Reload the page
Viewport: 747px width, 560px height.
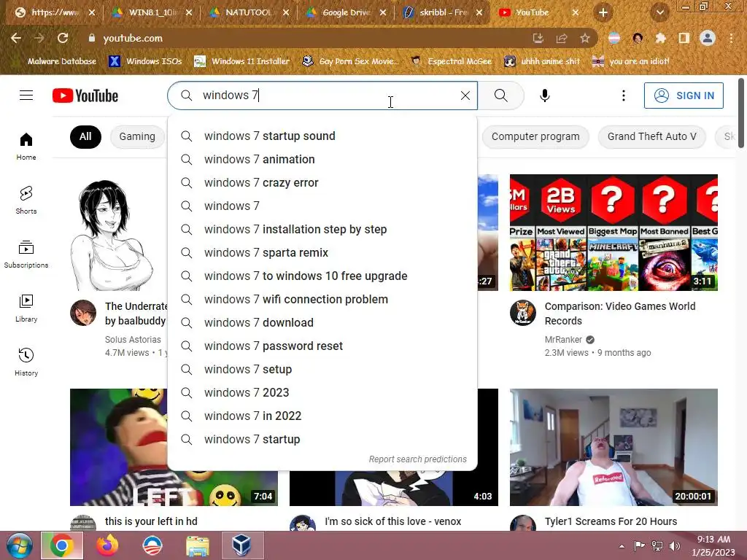pos(63,38)
